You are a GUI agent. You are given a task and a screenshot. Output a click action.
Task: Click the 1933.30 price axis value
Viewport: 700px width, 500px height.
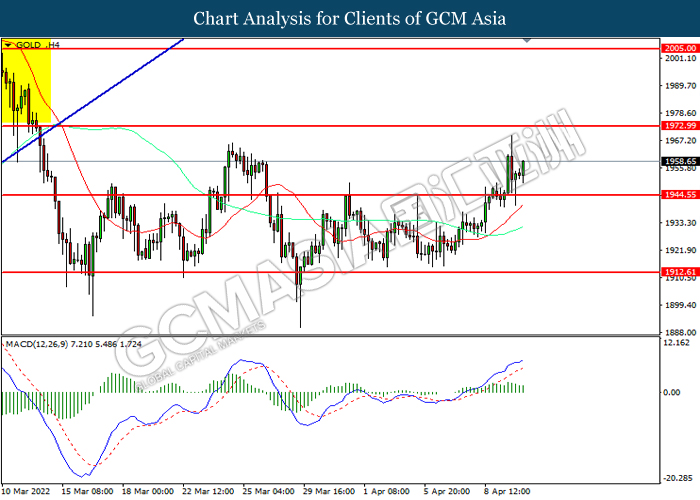tap(680, 223)
